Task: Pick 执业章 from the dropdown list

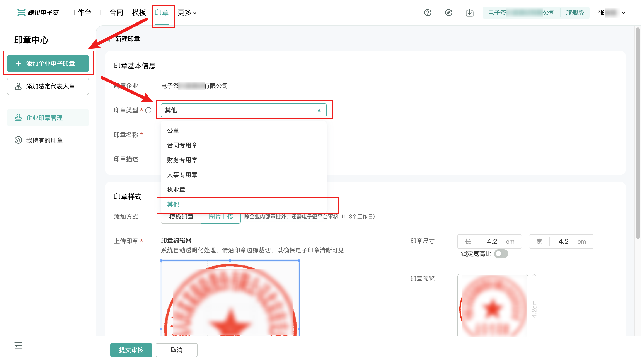Action: click(x=244, y=189)
